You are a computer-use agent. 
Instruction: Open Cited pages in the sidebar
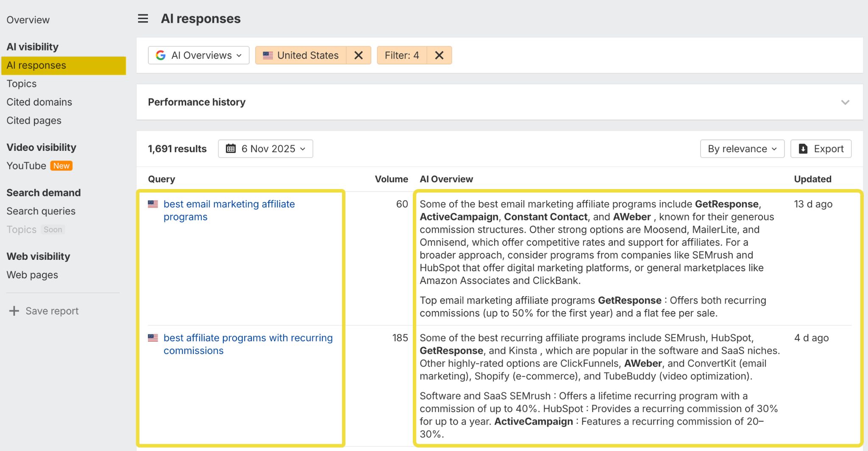[x=34, y=121]
